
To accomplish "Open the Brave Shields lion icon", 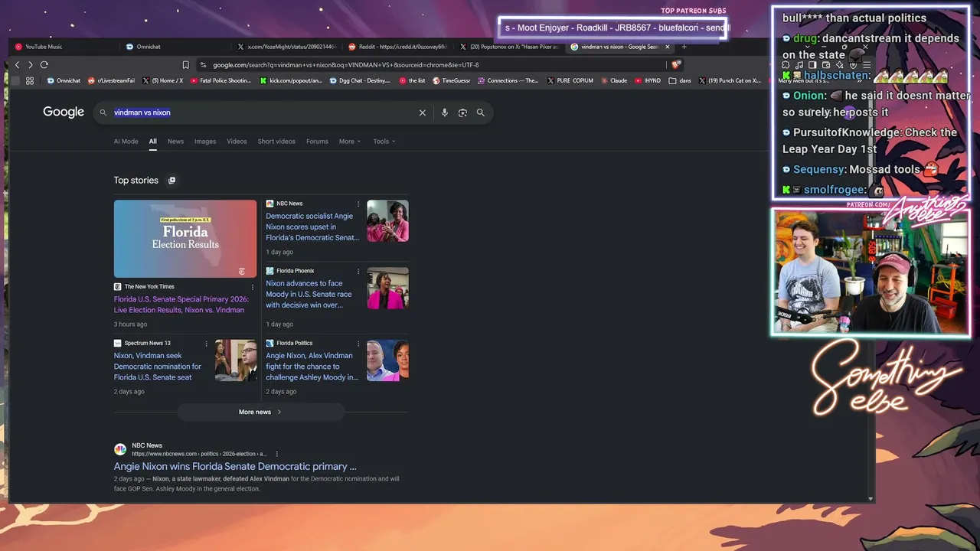I will pos(676,65).
